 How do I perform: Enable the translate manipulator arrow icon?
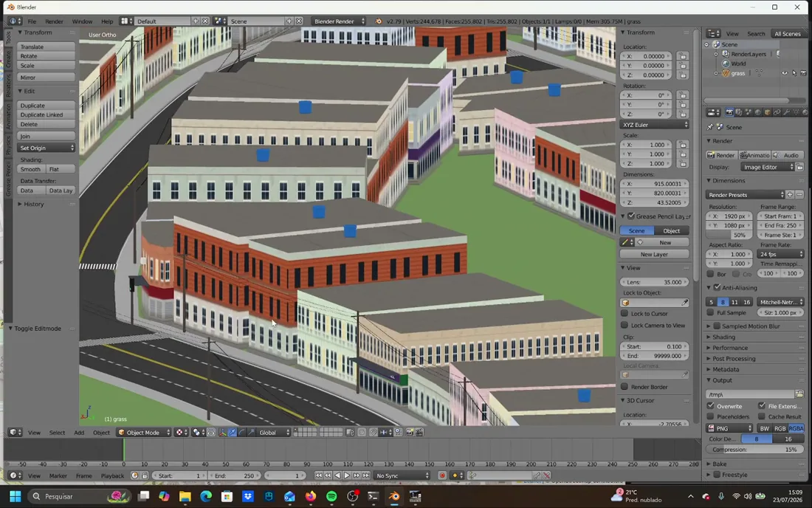[233, 433]
